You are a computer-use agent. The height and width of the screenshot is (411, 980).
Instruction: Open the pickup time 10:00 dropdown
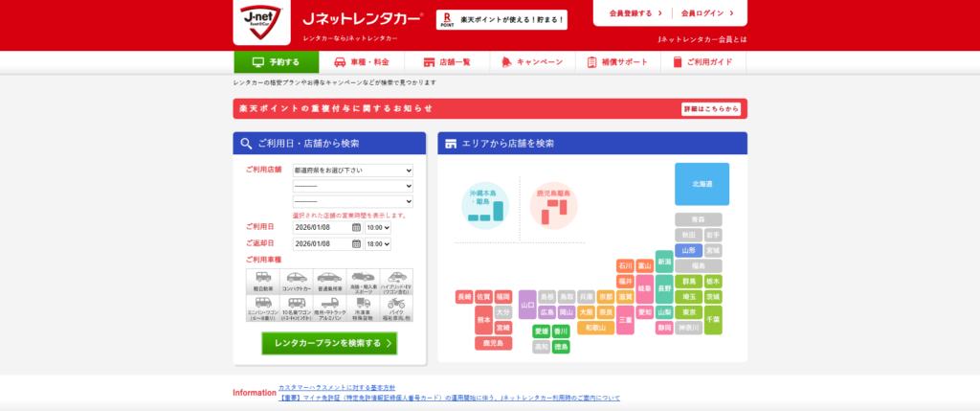click(x=377, y=228)
